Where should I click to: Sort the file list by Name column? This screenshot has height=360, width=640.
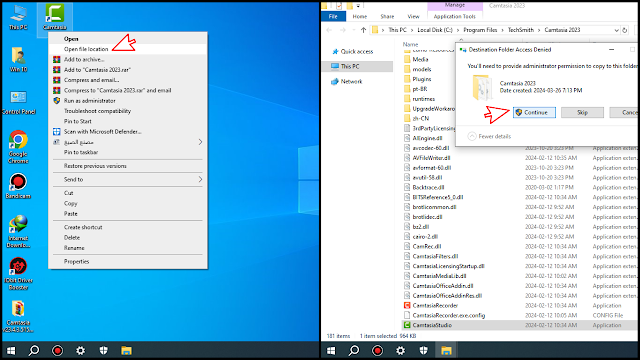pyautogui.click(x=410, y=44)
